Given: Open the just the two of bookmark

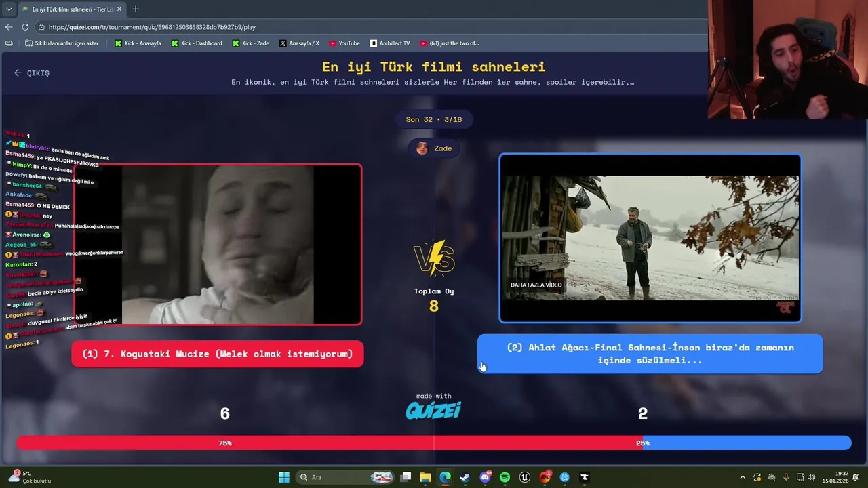Looking at the screenshot, I should click(x=449, y=43).
